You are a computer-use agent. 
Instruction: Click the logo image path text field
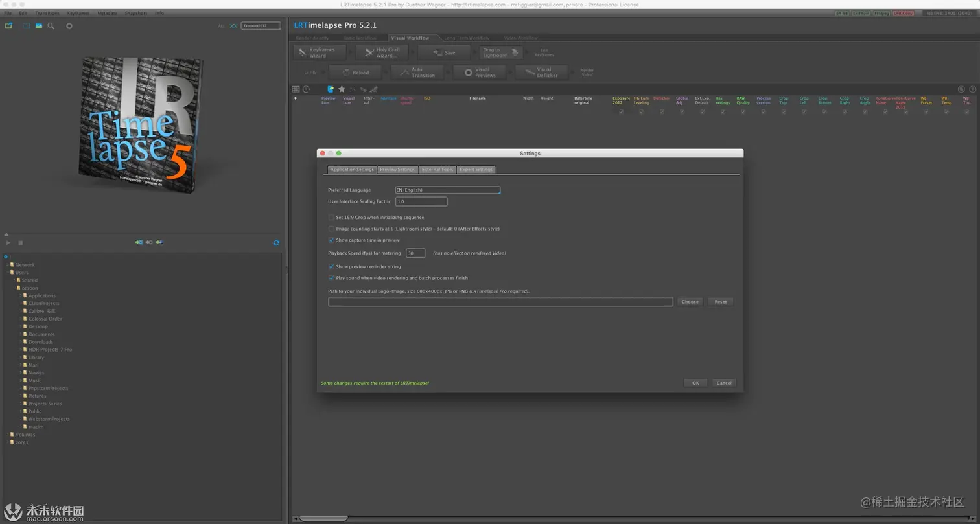click(500, 302)
